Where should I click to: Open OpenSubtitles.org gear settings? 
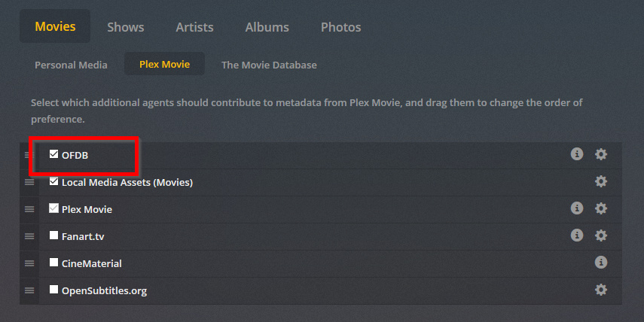[x=601, y=290]
